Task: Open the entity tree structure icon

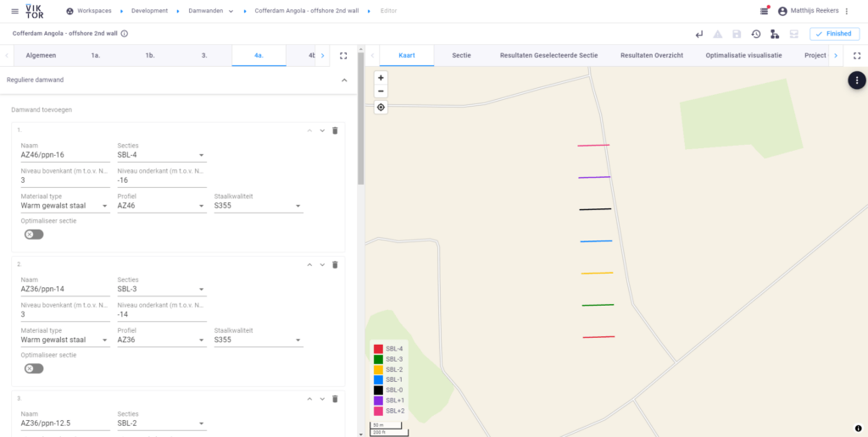Action: [775, 34]
